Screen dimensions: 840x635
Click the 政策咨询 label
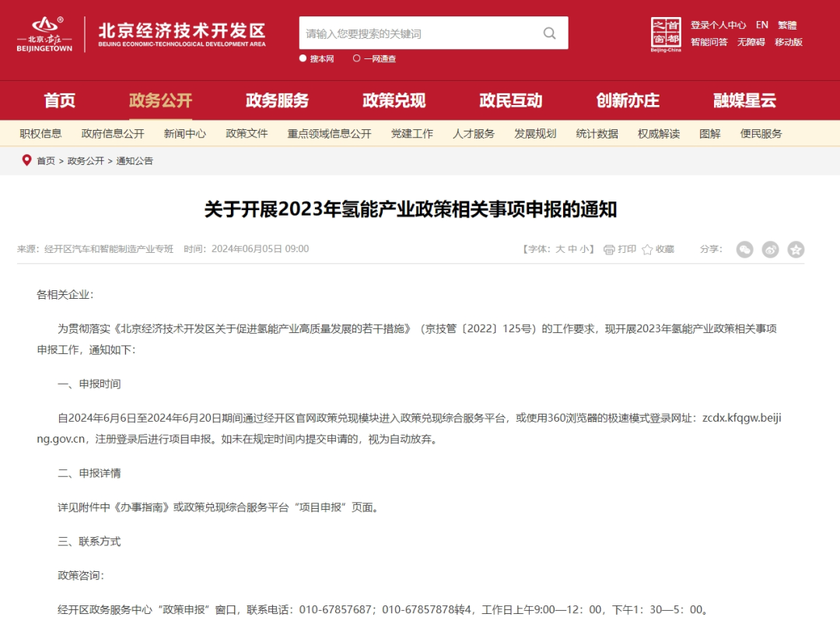coord(81,576)
